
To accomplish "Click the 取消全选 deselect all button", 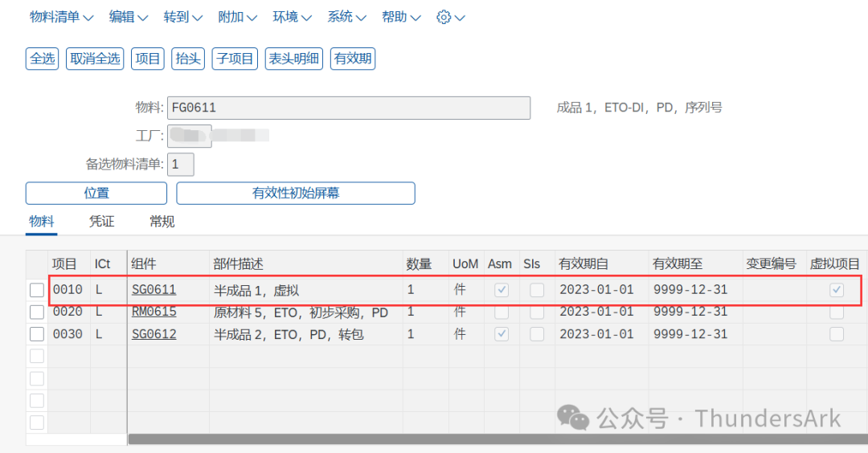I will [x=95, y=59].
